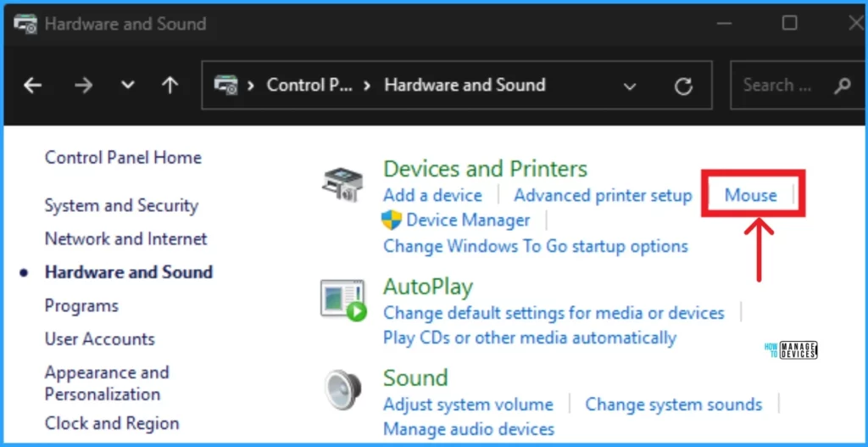Open Mouse settings link
Image resolution: width=868 pixels, height=447 pixels.
[x=751, y=196]
